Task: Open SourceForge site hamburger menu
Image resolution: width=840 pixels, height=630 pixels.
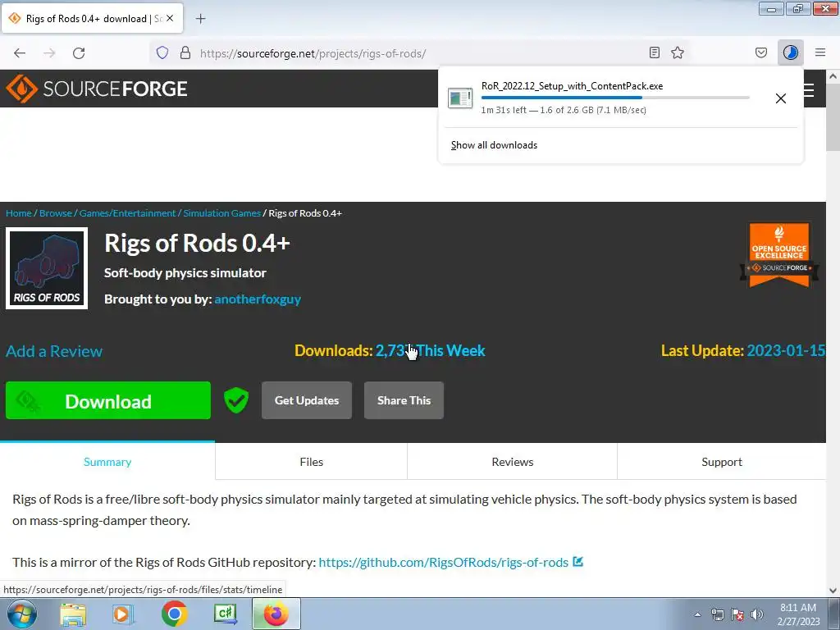Action: click(x=809, y=90)
